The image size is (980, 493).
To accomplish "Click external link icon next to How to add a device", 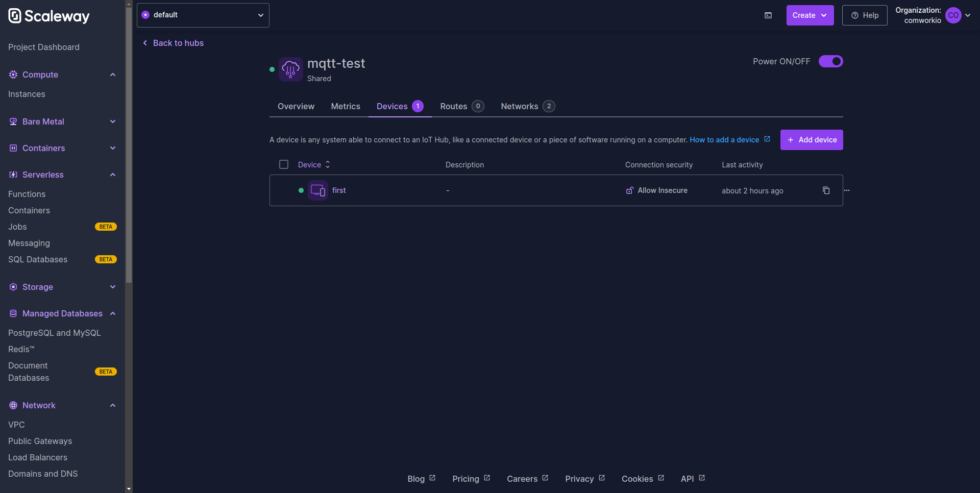I will coord(767,139).
